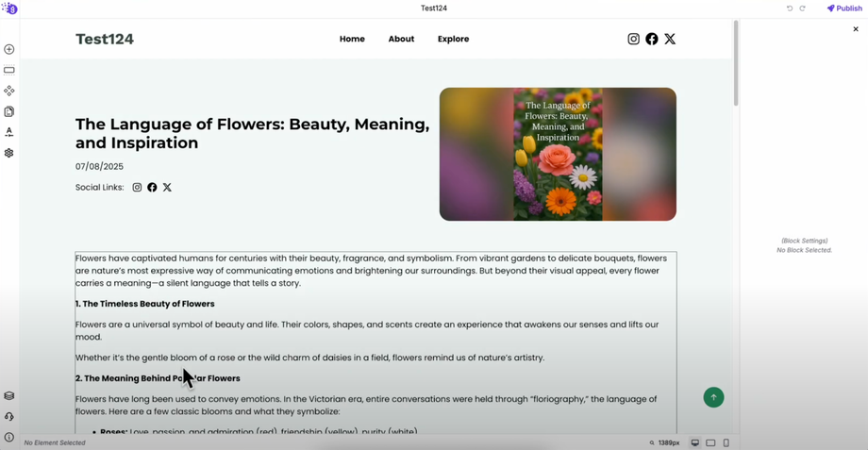Open X icon in the site header
868x450 pixels.
pyautogui.click(x=670, y=39)
